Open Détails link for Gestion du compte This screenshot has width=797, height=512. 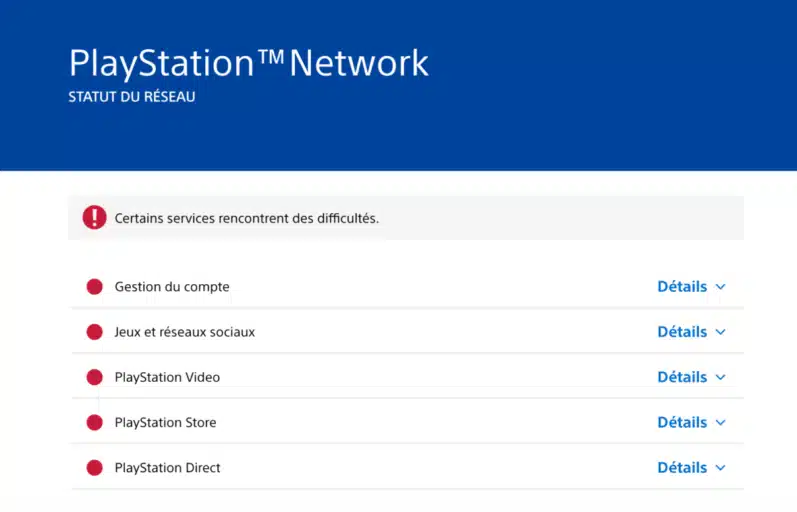(682, 287)
